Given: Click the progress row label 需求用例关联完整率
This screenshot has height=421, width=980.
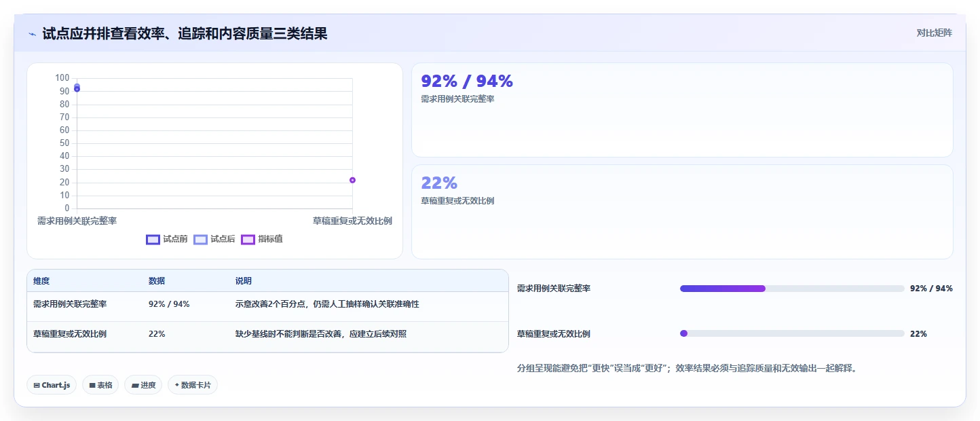Looking at the screenshot, I should [554, 289].
